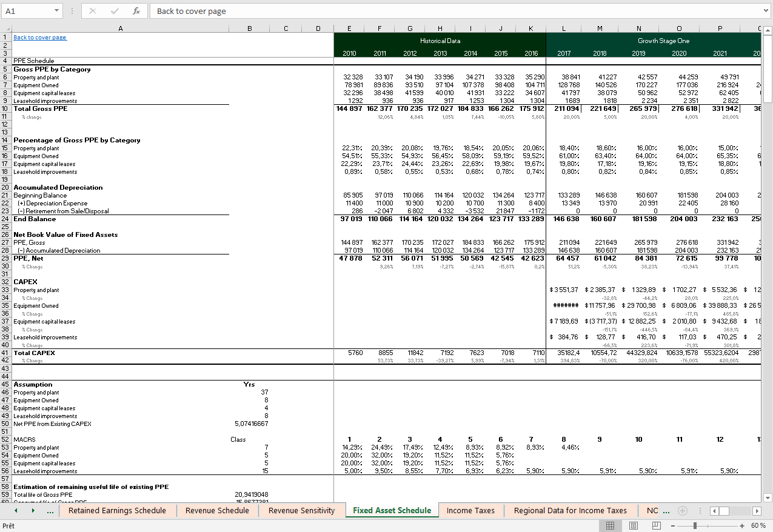This screenshot has width=773, height=532.
Task: Click the Prêt status bar indicator
Action: point(9,525)
